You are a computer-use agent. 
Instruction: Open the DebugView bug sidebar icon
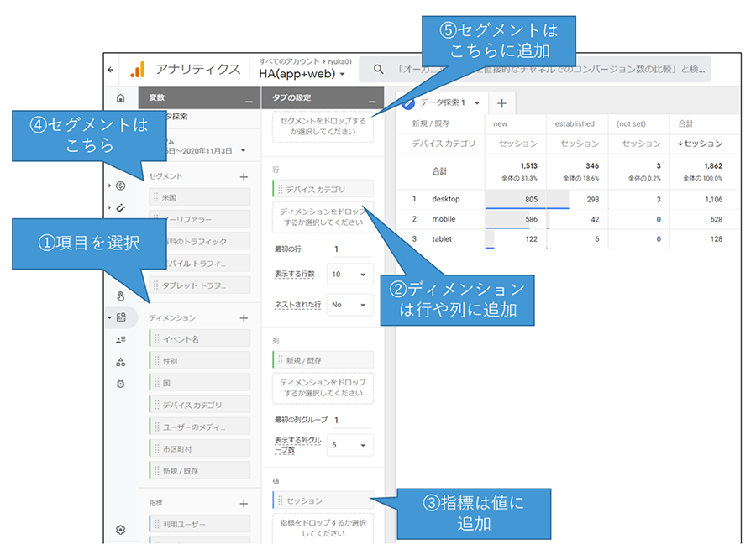(x=120, y=384)
